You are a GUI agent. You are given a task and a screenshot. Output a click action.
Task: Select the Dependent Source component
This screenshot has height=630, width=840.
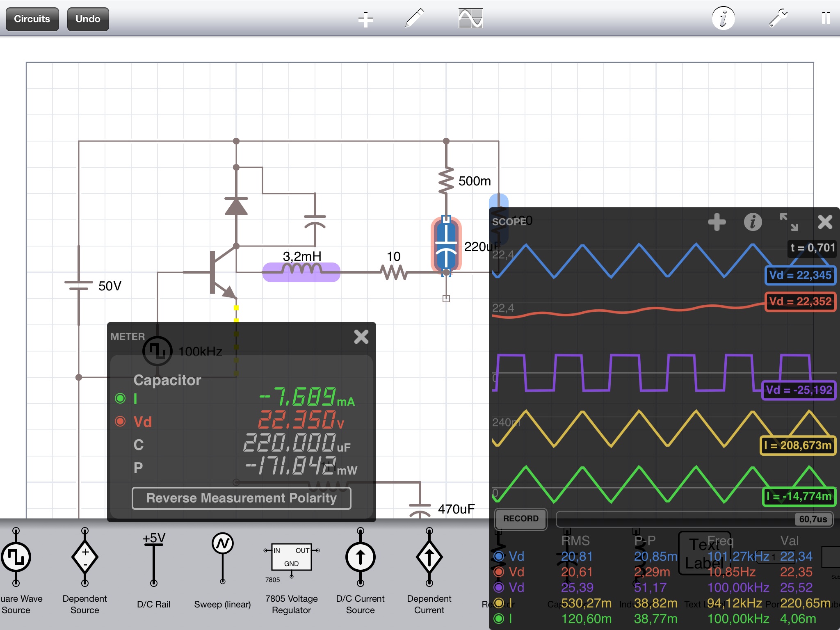(x=84, y=571)
